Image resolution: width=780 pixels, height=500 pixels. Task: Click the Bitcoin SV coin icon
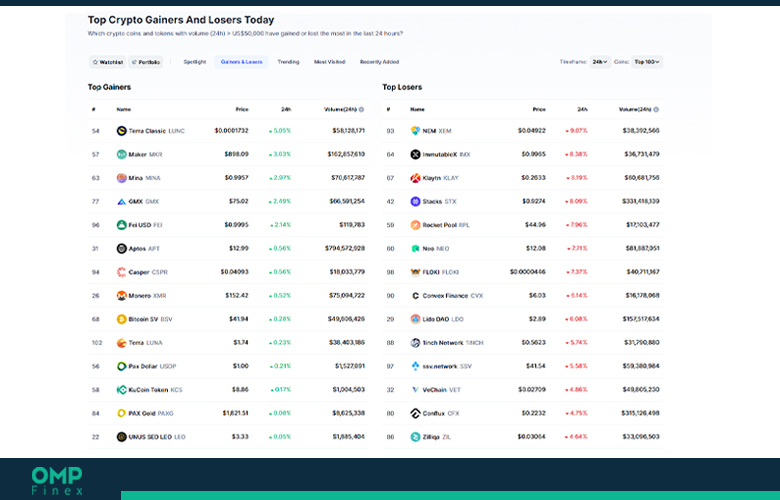[121, 319]
